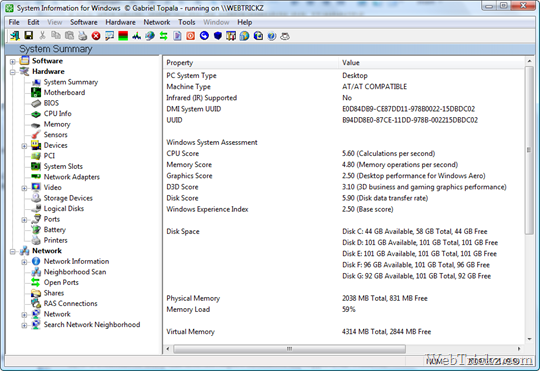This screenshot has height=371, width=540.
Task: Click the vertical scrollbar down arrow
Action: pyautogui.click(x=529, y=339)
